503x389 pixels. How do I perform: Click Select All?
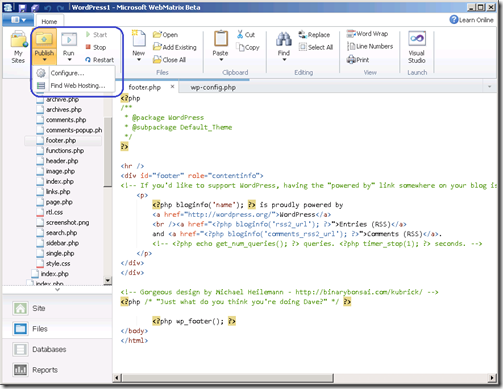point(316,47)
